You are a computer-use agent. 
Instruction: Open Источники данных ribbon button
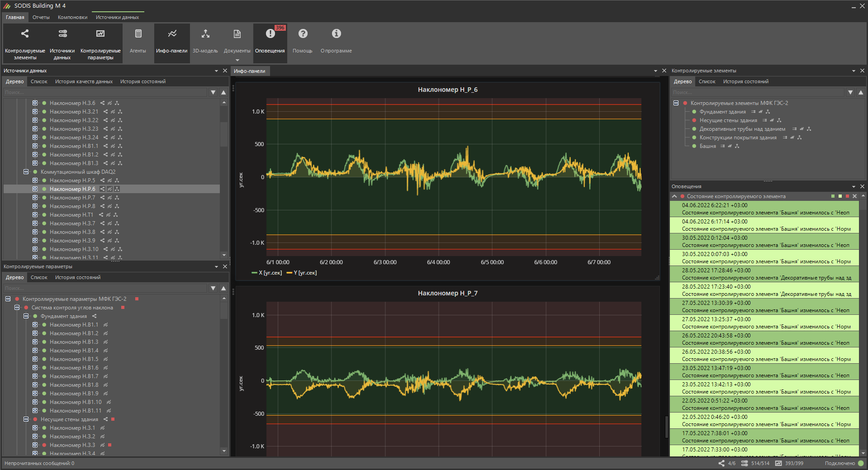62,43
